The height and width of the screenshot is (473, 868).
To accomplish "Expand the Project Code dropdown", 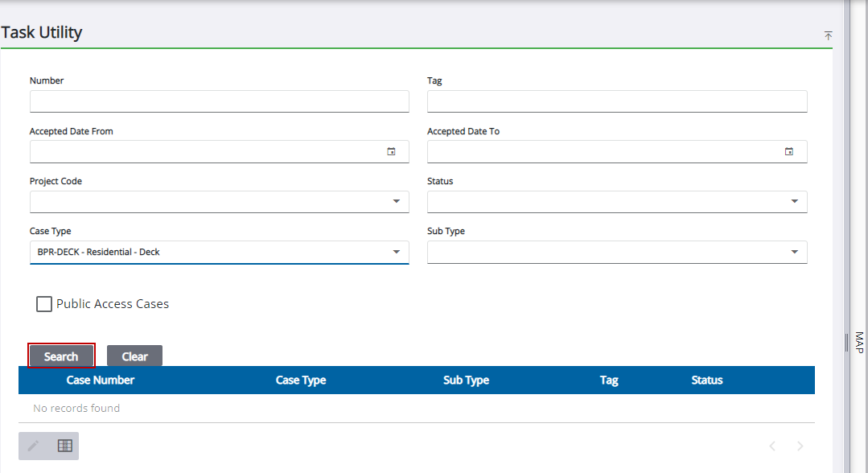I will click(x=396, y=201).
